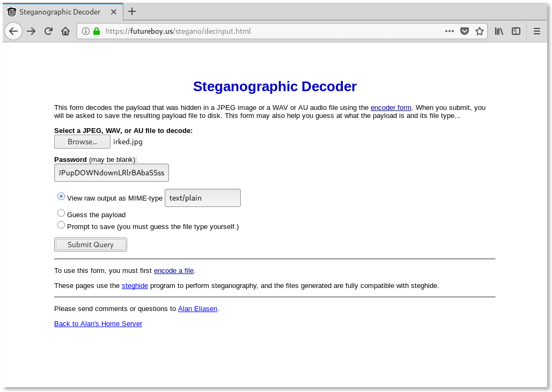Screen dimensions: 552x392
Task: Click the green secure connection padlock
Action: pyautogui.click(x=97, y=31)
